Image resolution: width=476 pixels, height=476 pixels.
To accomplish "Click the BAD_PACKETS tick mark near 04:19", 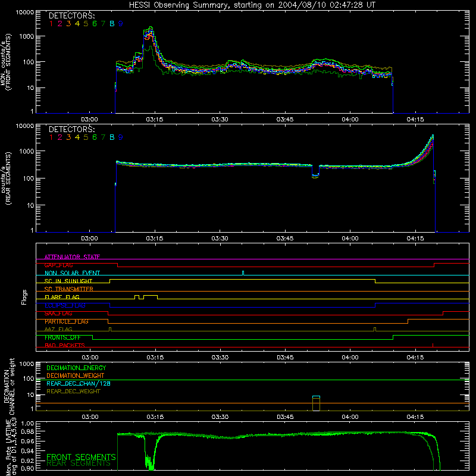I will (x=433, y=345).
